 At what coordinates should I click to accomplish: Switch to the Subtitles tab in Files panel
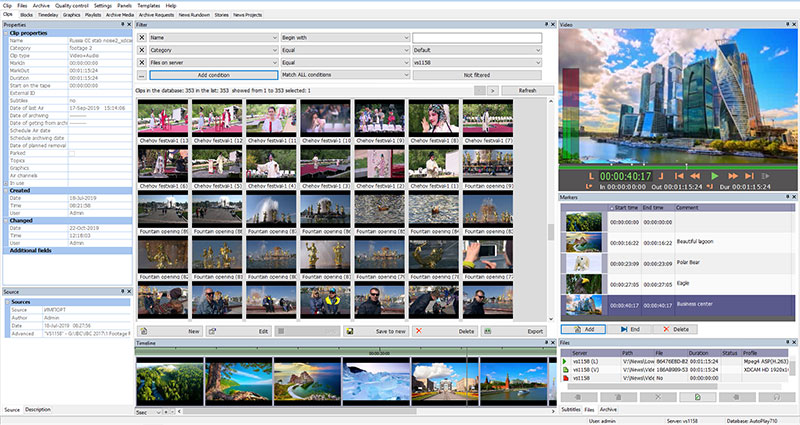[x=570, y=410]
